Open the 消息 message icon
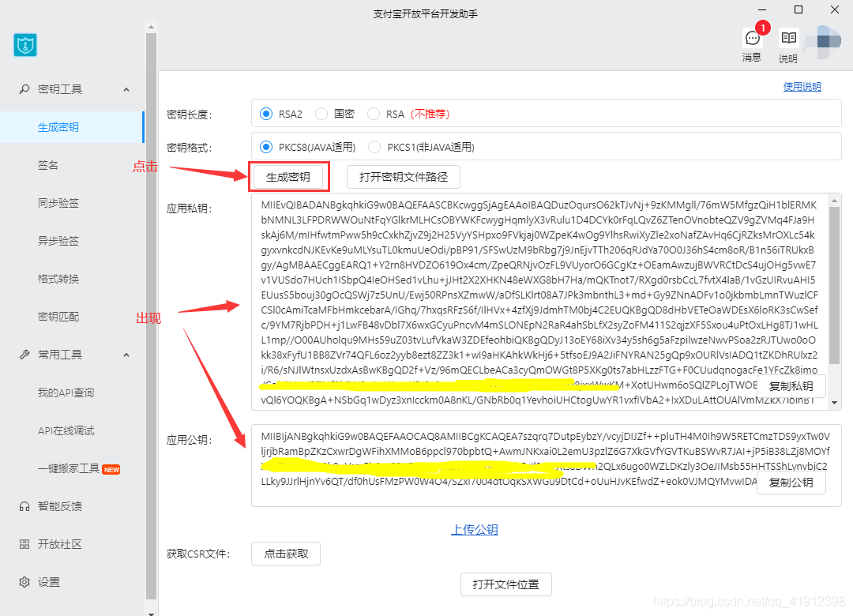Screen dimensions: 853x616 tap(753, 38)
